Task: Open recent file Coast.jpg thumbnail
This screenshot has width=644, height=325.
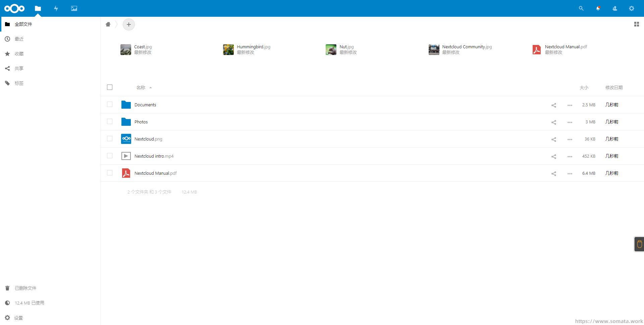Action: (x=126, y=50)
